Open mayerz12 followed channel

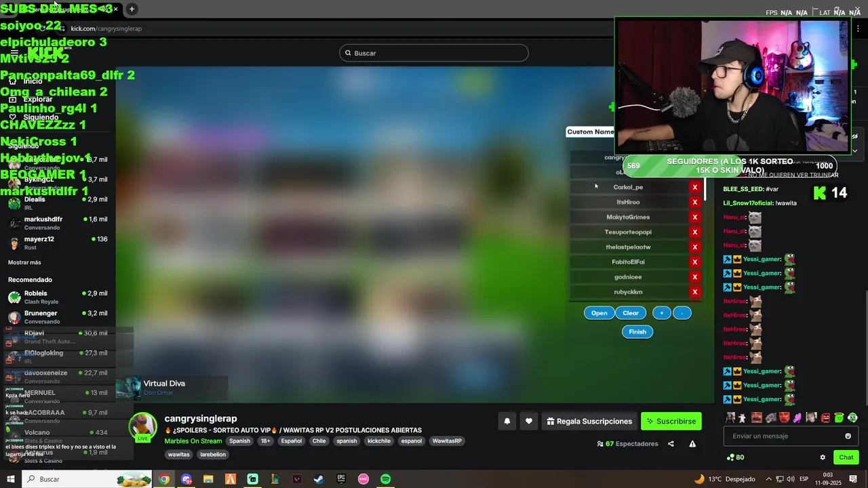click(58, 243)
